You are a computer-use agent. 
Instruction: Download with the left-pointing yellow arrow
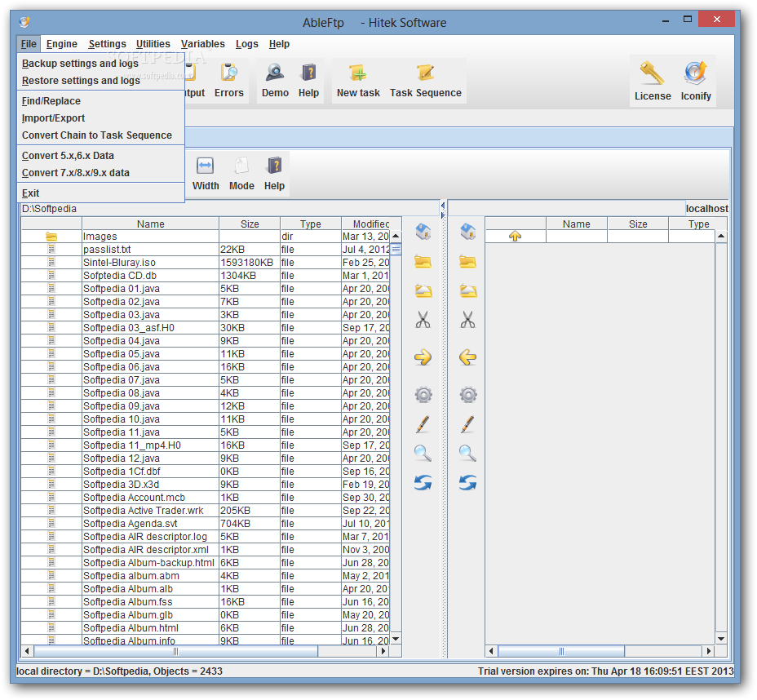coord(467,357)
